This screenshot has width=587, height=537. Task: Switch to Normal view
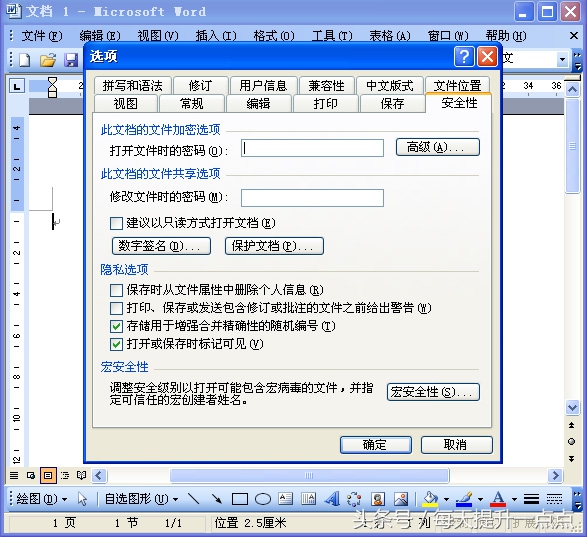coord(14,476)
